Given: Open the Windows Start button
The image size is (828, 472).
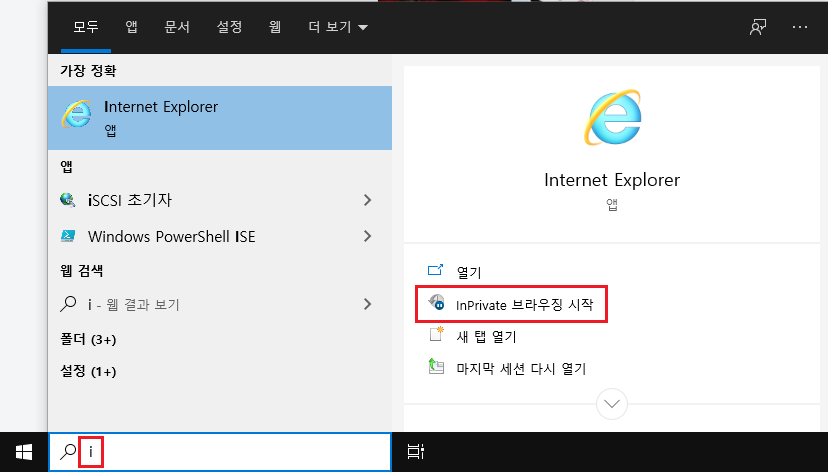Looking at the screenshot, I should coord(24,452).
